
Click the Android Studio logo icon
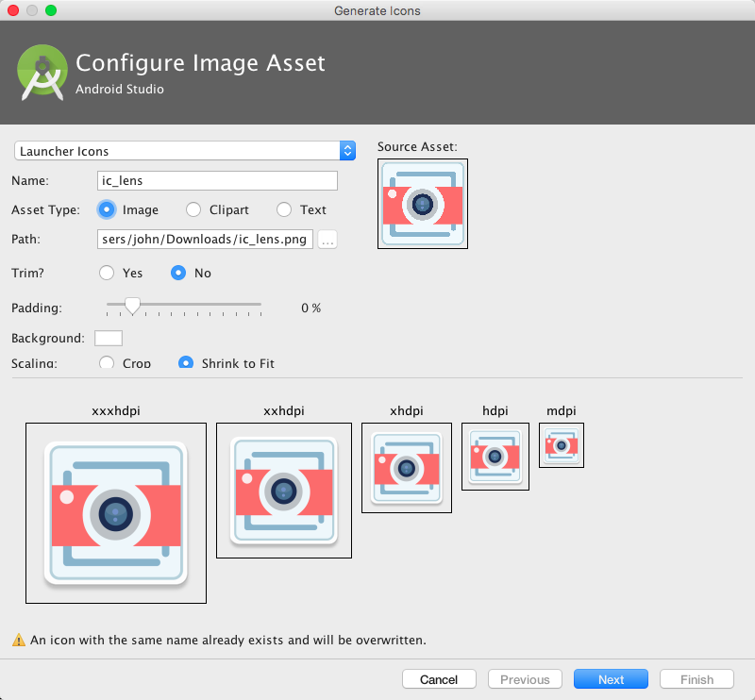click(x=42, y=72)
